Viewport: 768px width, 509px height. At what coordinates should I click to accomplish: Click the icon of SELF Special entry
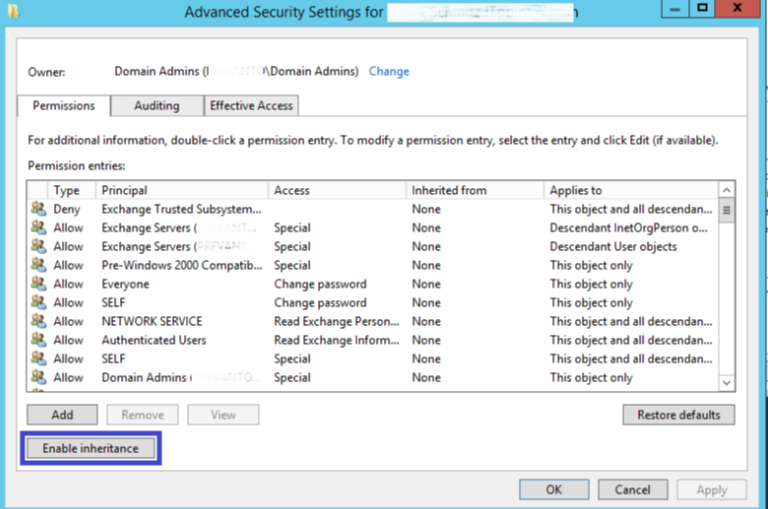click(x=38, y=358)
